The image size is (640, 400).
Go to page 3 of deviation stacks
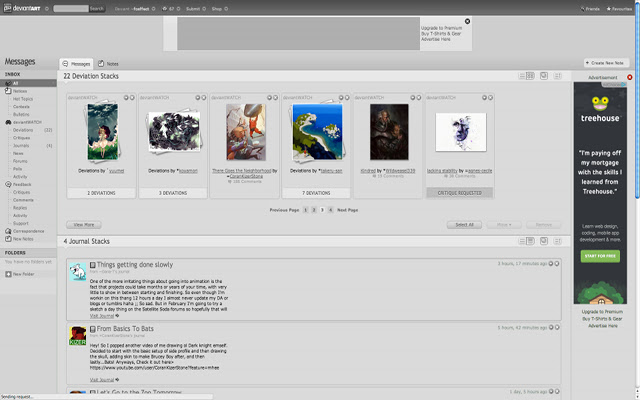pyautogui.click(x=322, y=210)
